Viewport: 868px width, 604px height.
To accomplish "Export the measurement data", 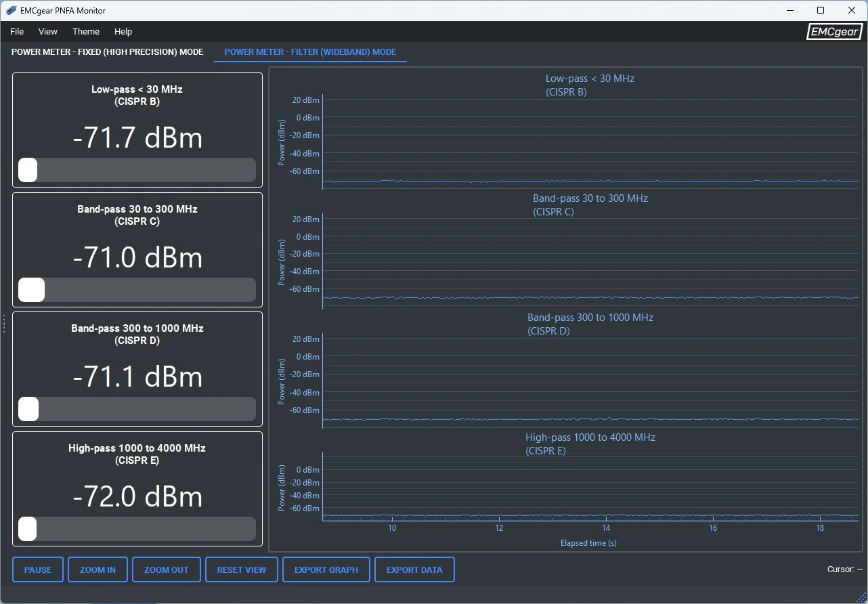I will click(414, 569).
